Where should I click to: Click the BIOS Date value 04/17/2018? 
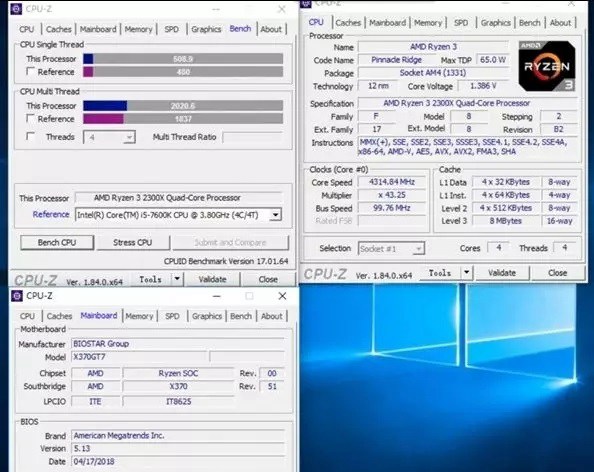178,461
